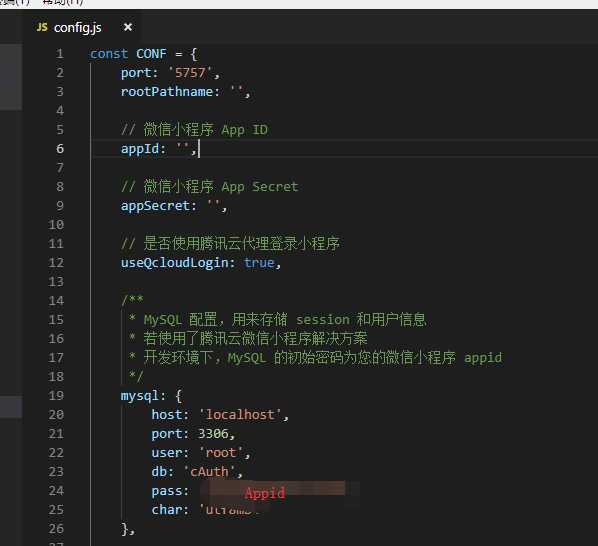The height and width of the screenshot is (546, 598).
Task: Click the comment '若使用了腾讯云微信小程序解决方案'
Action: 255,339
